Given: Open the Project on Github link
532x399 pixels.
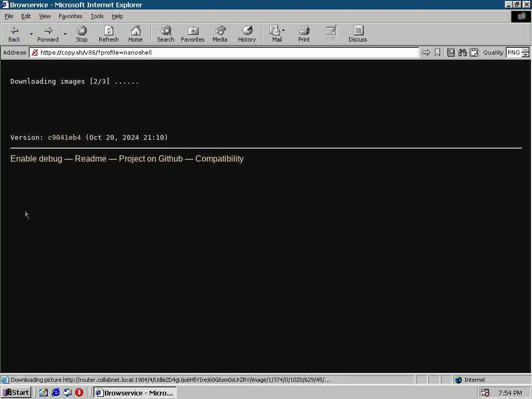Looking at the screenshot, I should (151, 159).
